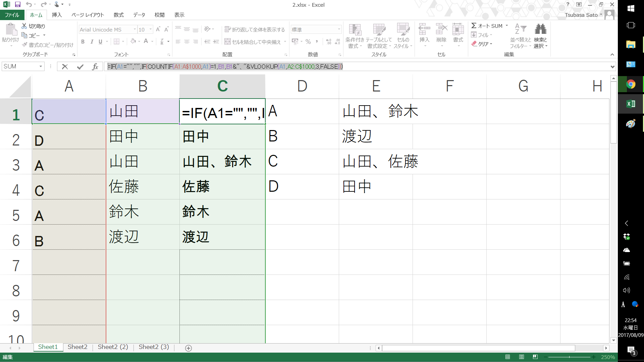
Task: Click the Cancel formula entry X icon
Action: [65, 67]
